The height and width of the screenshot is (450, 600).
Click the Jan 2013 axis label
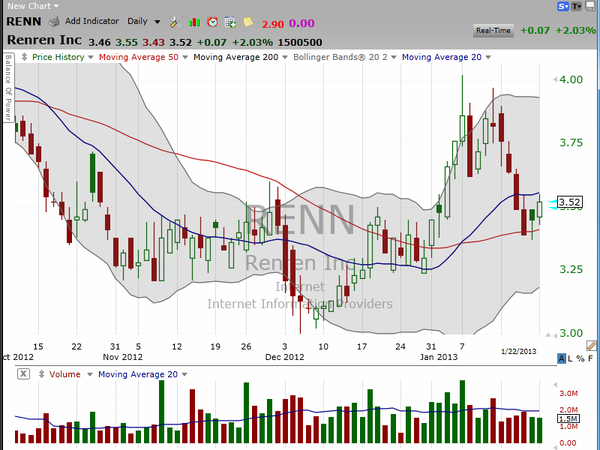coord(439,357)
